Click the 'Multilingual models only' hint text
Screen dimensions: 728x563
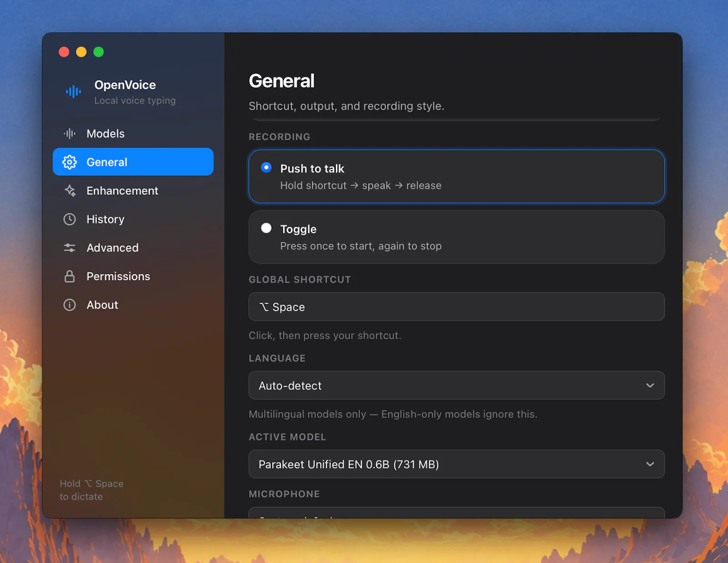click(x=393, y=414)
